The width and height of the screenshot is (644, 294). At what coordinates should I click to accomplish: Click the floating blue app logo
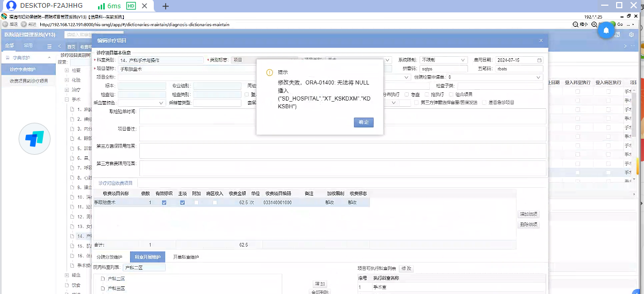(35, 139)
